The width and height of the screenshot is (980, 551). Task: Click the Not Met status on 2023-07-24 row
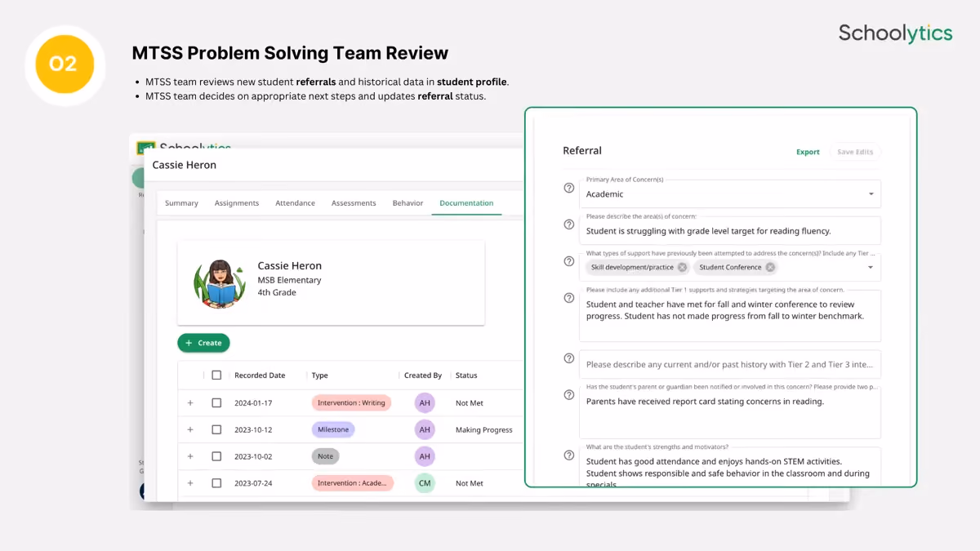coord(470,483)
